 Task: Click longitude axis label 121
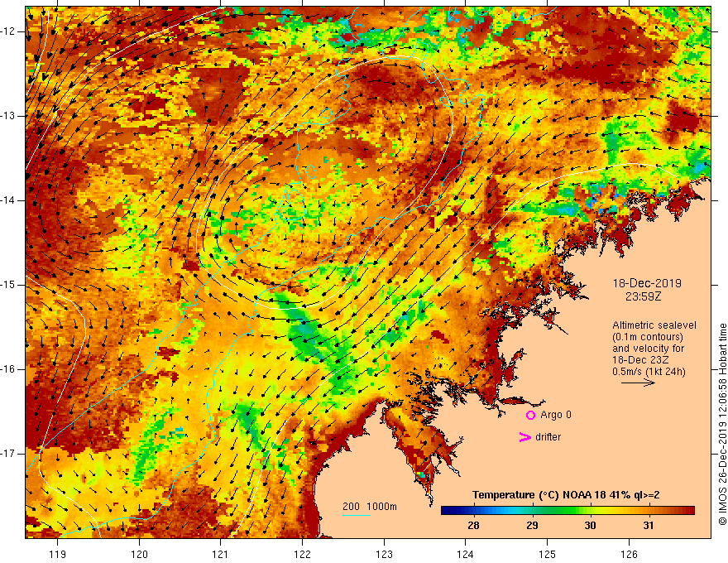220,554
